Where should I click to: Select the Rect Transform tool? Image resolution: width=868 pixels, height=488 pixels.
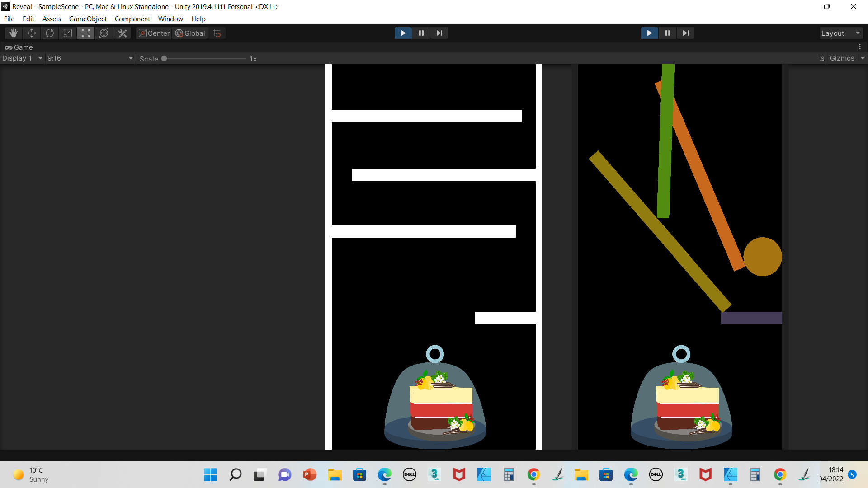click(85, 33)
